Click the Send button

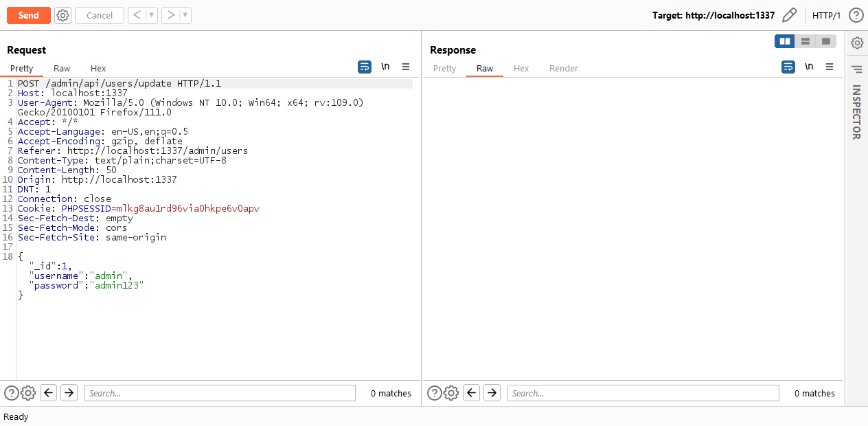[x=28, y=14]
